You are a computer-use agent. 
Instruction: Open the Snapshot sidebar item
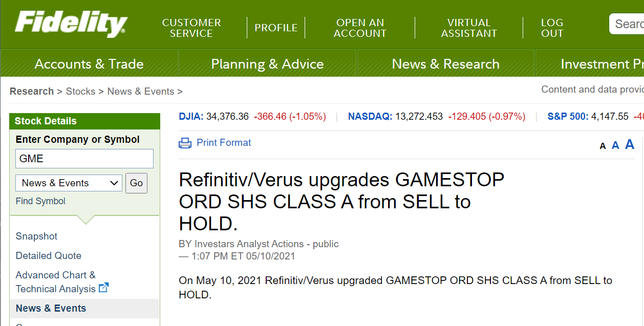tap(36, 236)
